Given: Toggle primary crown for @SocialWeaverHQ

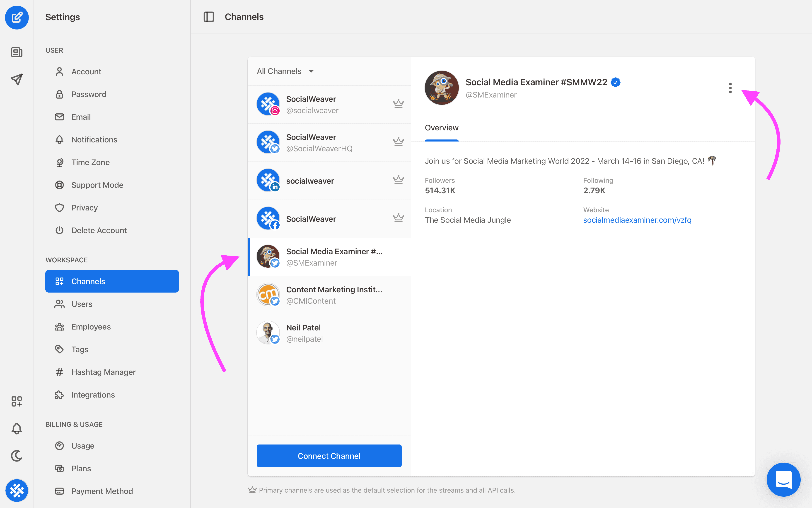Looking at the screenshot, I should click(x=398, y=142).
